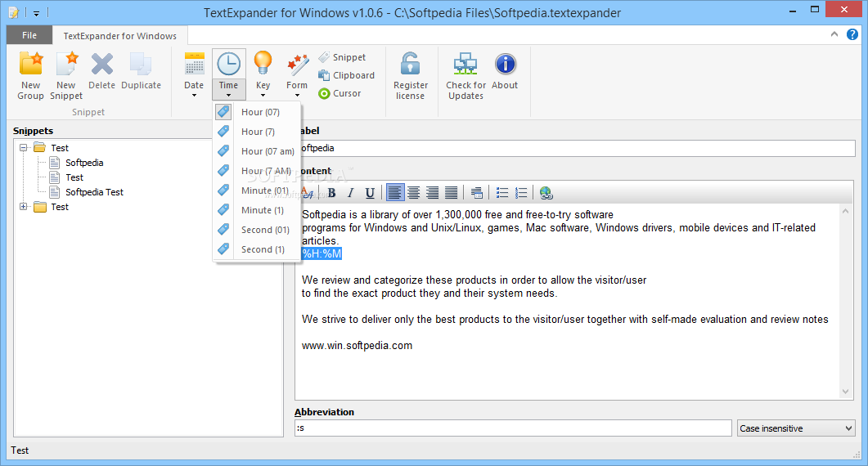Open Register license dialog
The image size is (868, 466).
pyautogui.click(x=410, y=76)
